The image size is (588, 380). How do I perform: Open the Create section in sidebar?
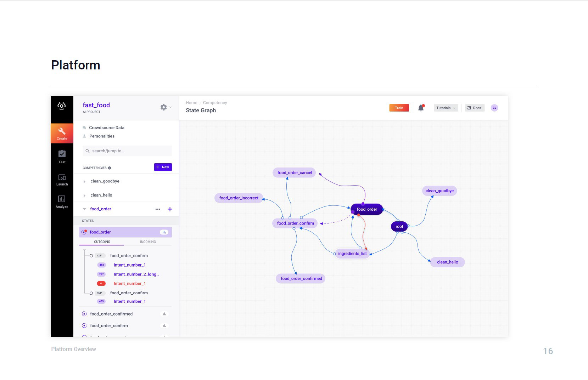click(62, 133)
